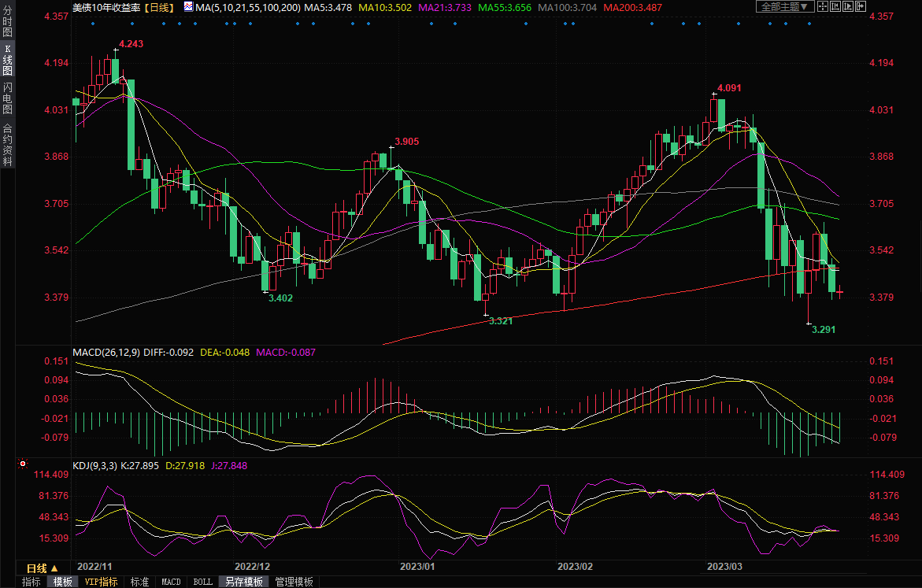Apply the MACD template
922x588 pixels.
171,582
